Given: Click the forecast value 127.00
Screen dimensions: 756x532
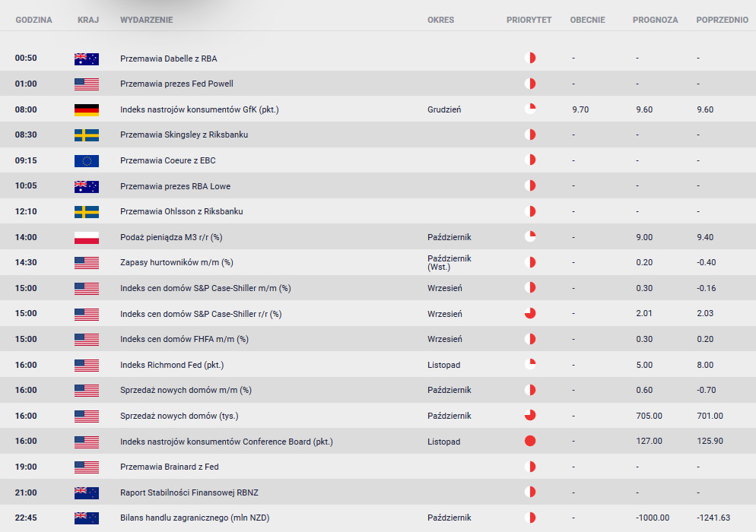Looking at the screenshot, I should [x=649, y=441].
